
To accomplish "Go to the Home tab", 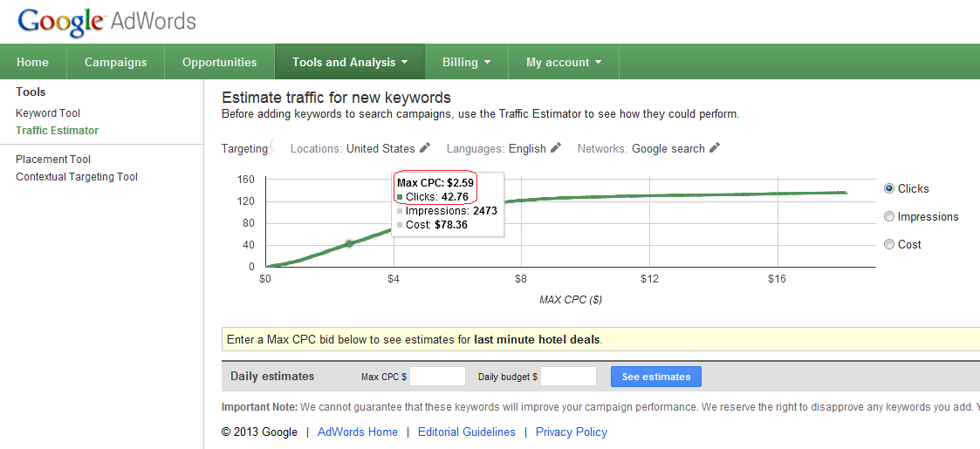I will pos(32,62).
